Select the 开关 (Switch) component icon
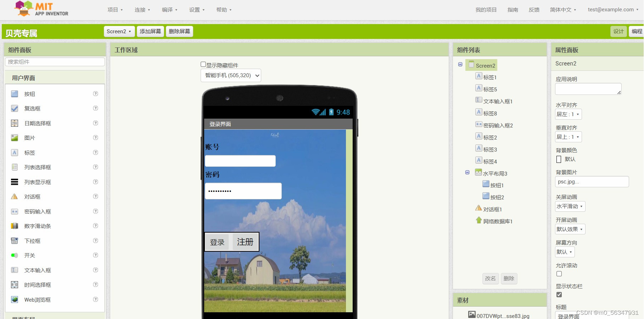This screenshot has width=644, height=319. pyautogui.click(x=14, y=255)
